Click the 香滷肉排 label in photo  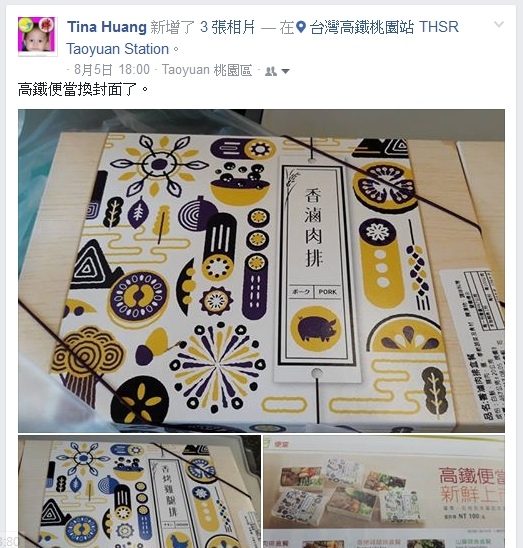pyautogui.click(x=313, y=227)
